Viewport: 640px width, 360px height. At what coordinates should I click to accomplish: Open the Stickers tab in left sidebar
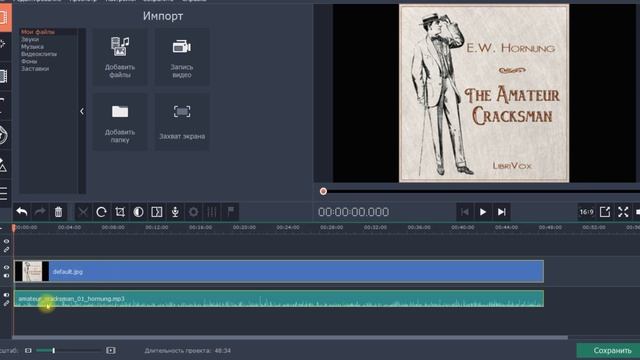coord(3,135)
